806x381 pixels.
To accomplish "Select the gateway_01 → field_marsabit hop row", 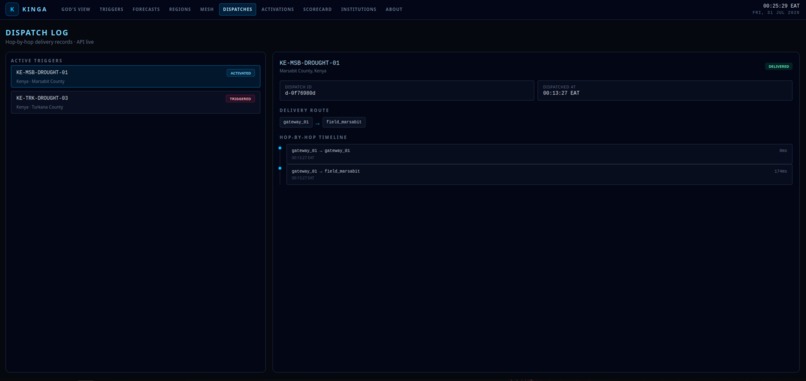I will 539,174.
